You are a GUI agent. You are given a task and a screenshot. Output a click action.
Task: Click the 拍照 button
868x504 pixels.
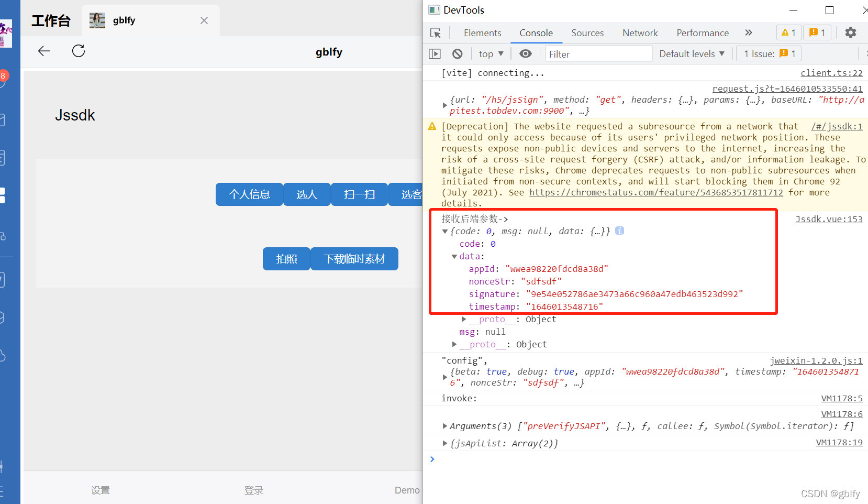pyautogui.click(x=286, y=259)
